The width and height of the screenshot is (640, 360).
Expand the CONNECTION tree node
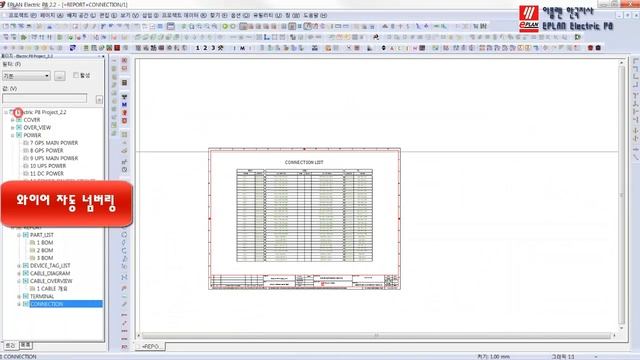tap(19, 304)
